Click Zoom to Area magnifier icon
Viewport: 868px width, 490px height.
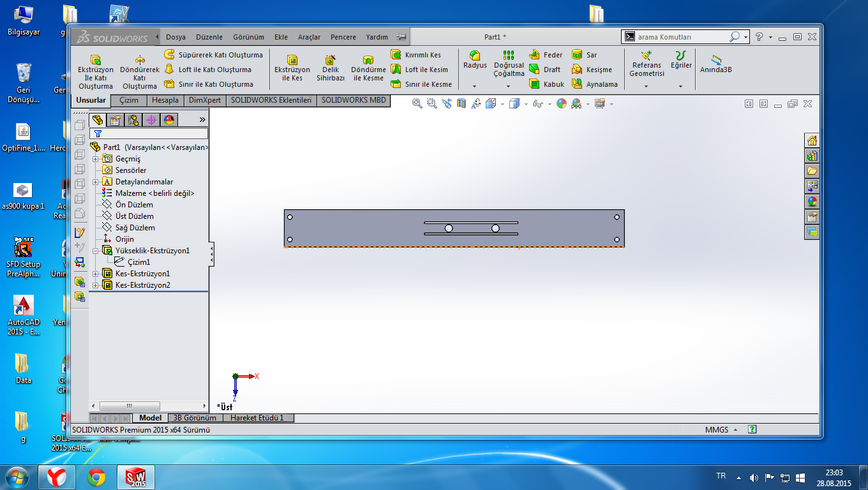[x=431, y=103]
